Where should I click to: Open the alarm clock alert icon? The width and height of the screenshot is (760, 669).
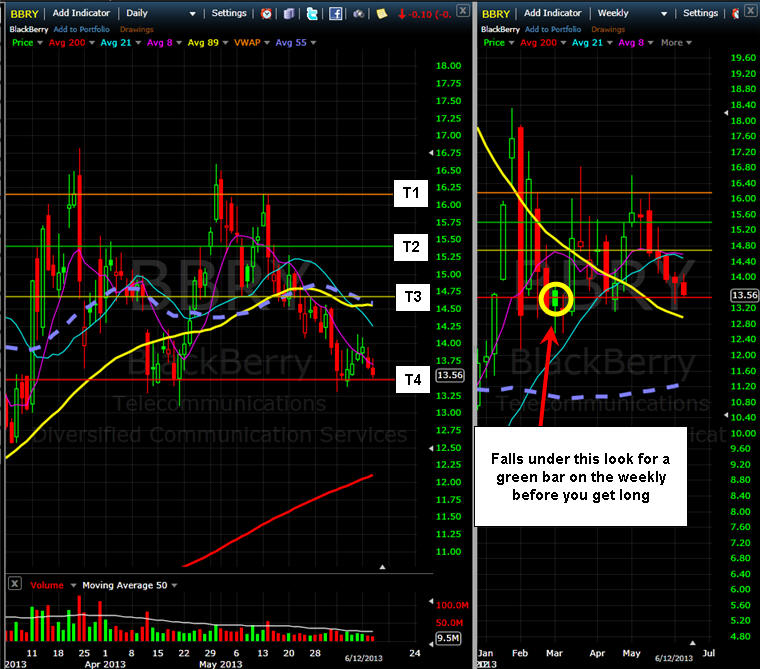[266, 13]
